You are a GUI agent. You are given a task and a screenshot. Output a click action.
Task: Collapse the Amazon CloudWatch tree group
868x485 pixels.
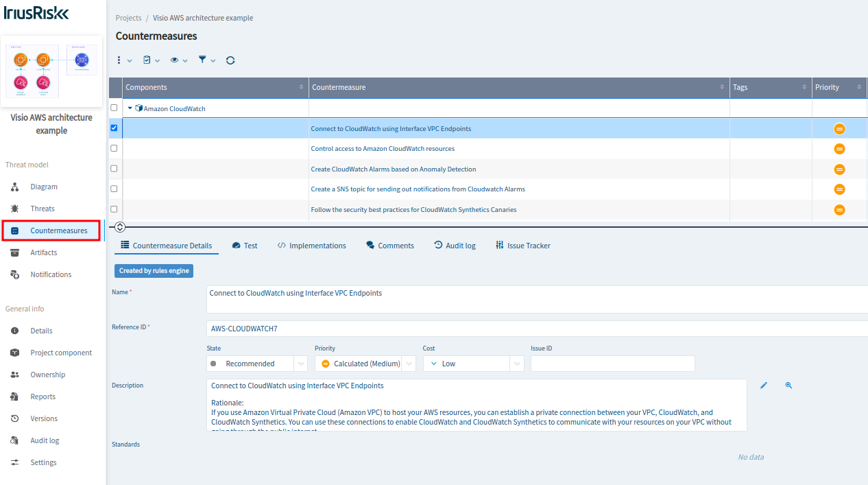tap(130, 108)
